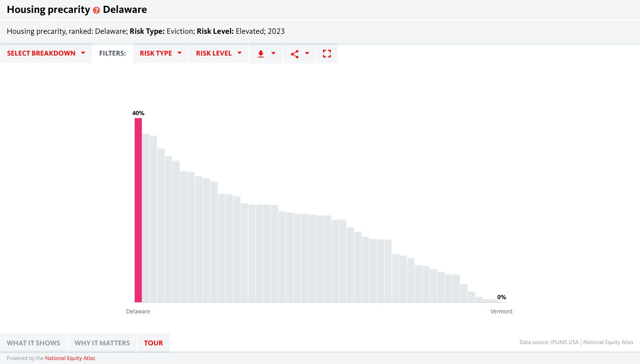The image size is (640, 364).
Task: Open the Why It Matters tab
Action: (102, 343)
